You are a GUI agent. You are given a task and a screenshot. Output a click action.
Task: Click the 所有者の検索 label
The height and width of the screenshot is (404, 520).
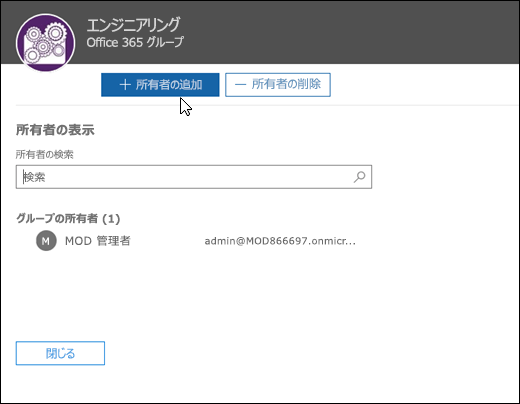pyautogui.click(x=45, y=154)
